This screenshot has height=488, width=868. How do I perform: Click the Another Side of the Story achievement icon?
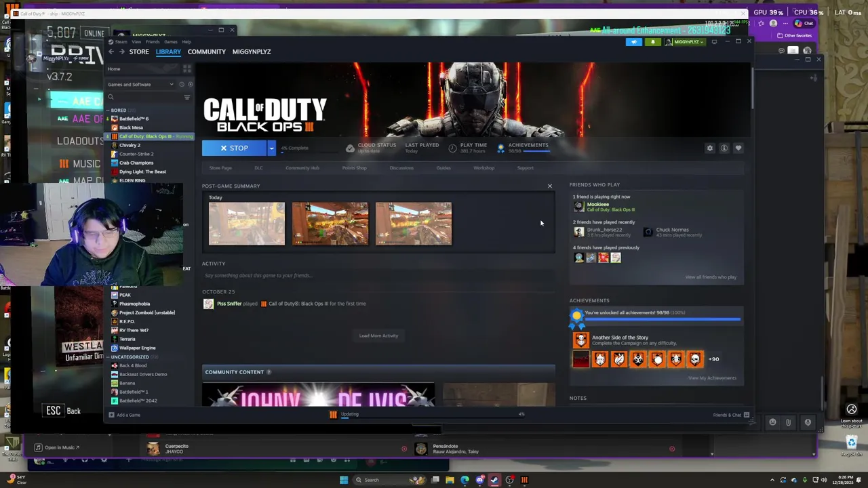click(x=580, y=340)
